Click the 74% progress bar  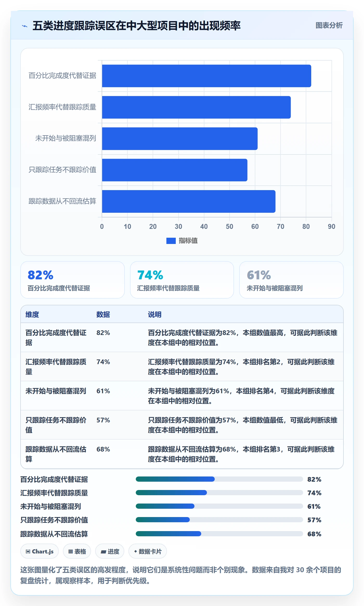(219, 493)
